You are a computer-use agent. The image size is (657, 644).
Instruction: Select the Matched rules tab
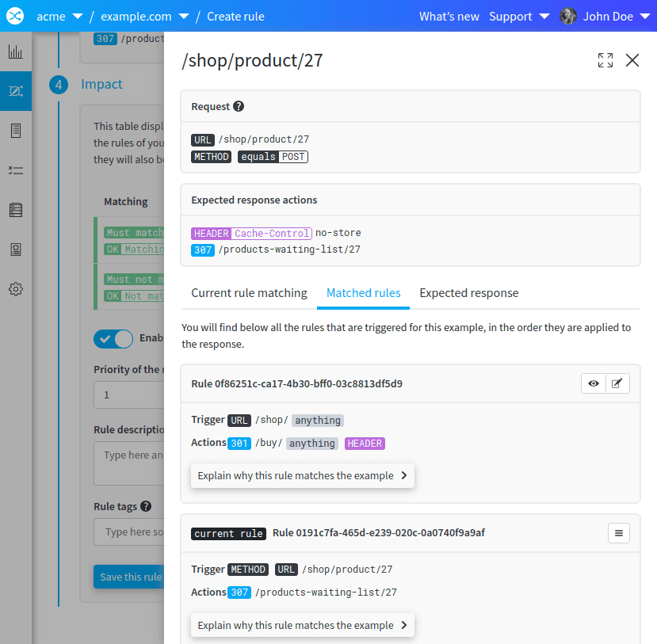click(x=363, y=292)
